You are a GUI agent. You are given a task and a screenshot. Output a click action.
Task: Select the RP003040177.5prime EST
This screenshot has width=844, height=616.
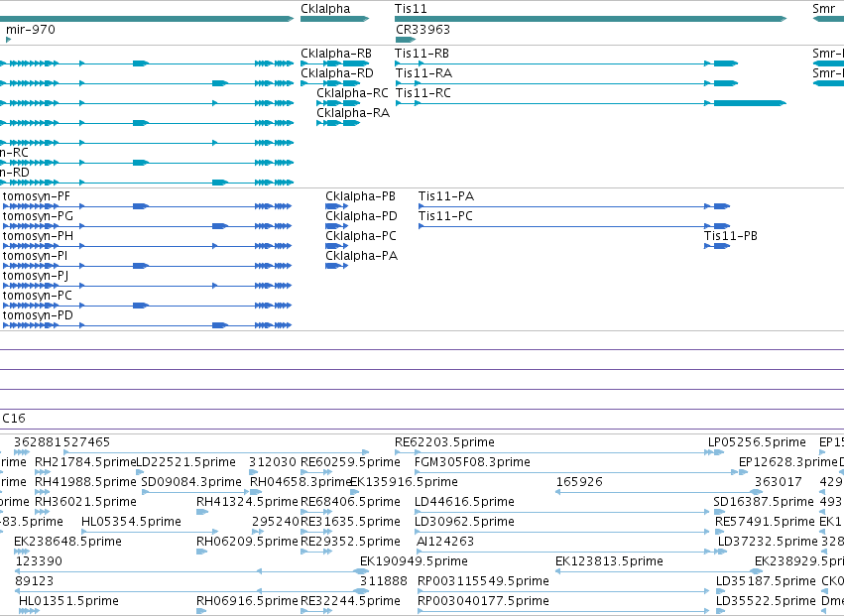pyautogui.click(x=563, y=611)
